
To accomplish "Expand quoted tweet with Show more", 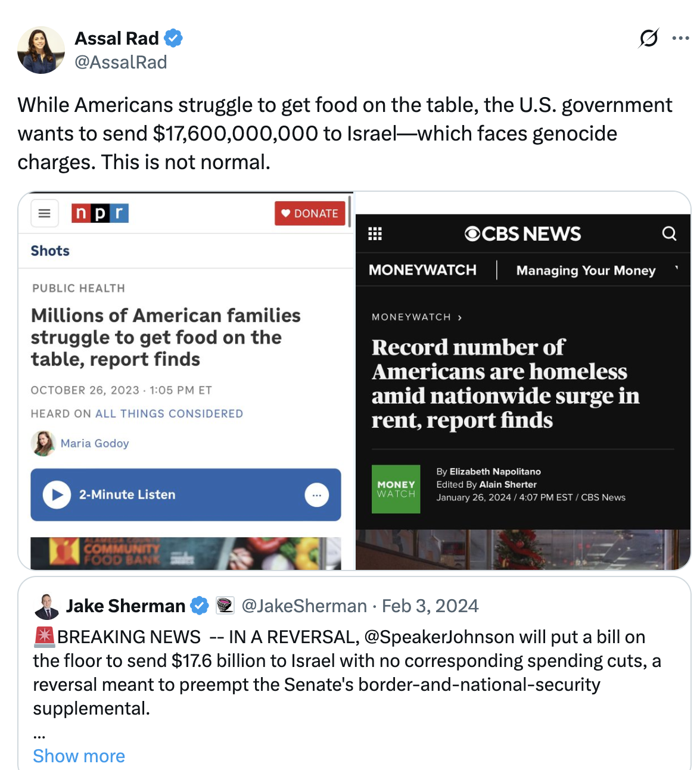I will (79, 756).
